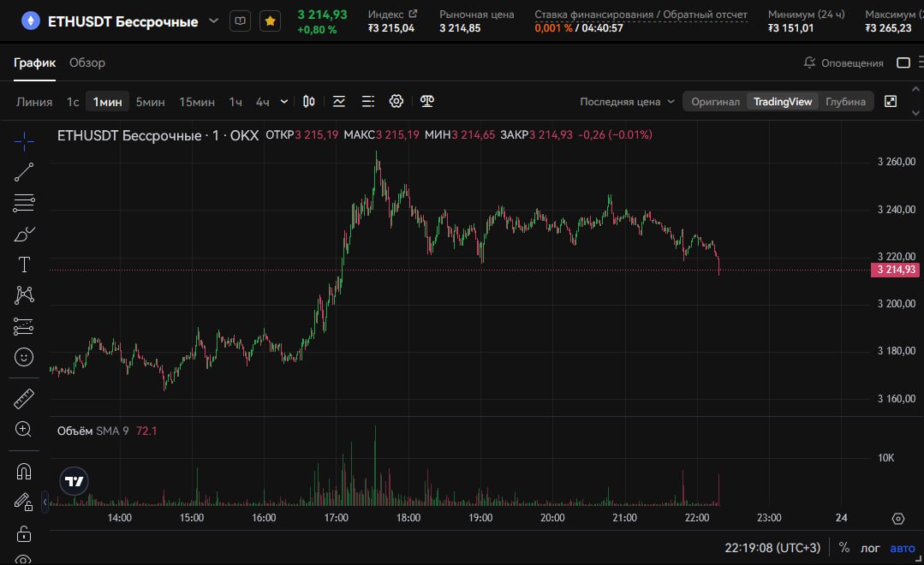This screenshot has height=565, width=924.
Task: Click the Объём SMA 9 indicator label
Action: (x=92, y=431)
